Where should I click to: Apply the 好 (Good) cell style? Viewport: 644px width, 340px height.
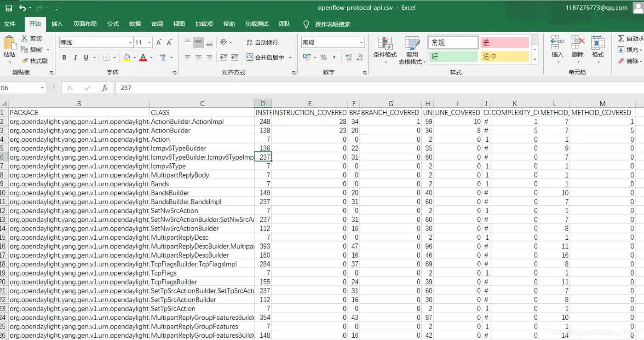453,57
